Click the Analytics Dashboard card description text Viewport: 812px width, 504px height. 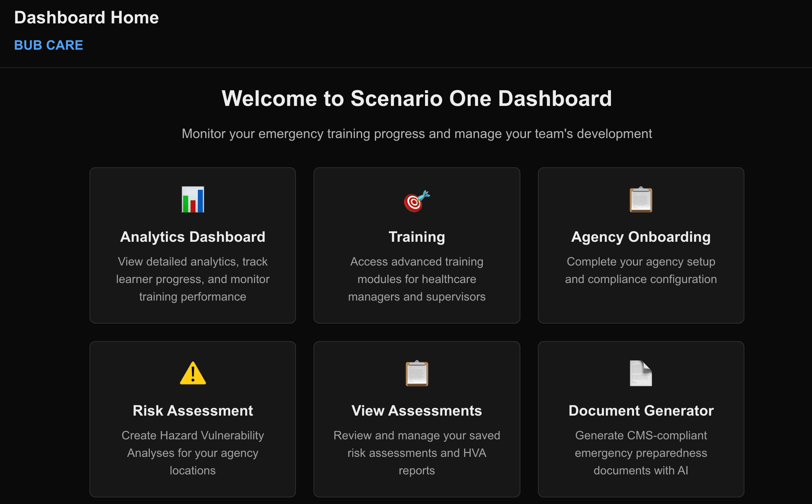pyautogui.click(x=193, y=279)
